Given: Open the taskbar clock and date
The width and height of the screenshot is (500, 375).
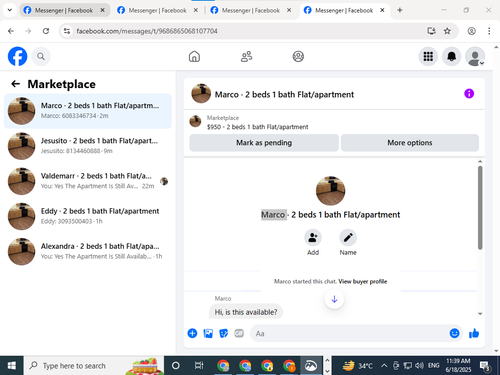Looking at the screenshot, I should pyautogui.click(x=458, y=365).
